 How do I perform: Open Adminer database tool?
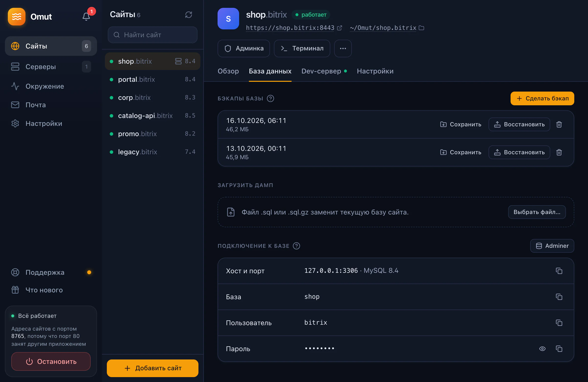tap(552, 246)
